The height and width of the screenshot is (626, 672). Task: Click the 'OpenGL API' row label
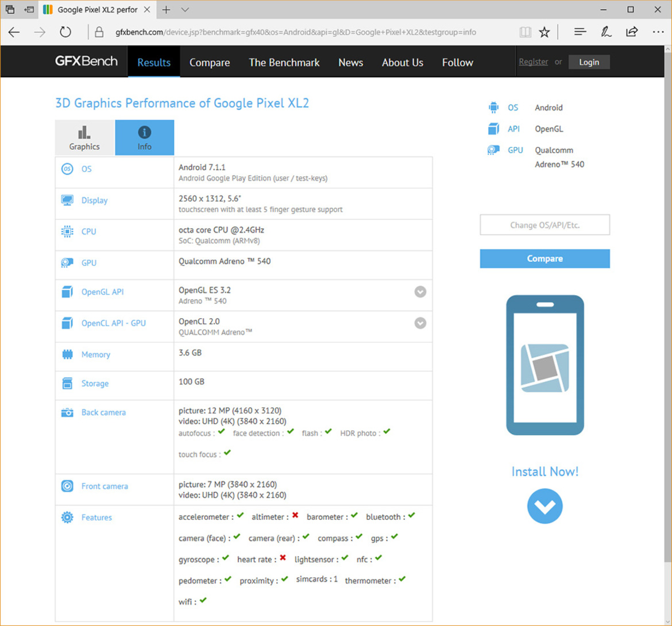[x=102, y=292]
